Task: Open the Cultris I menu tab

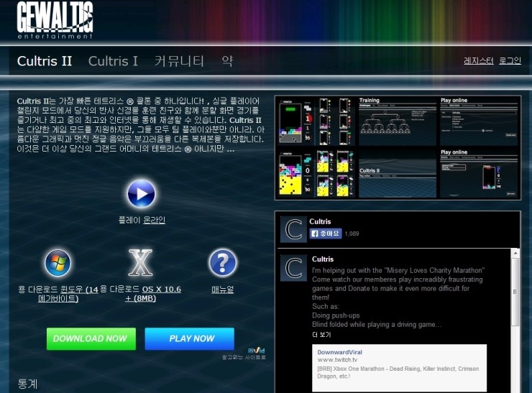Action: coord(113,61)
